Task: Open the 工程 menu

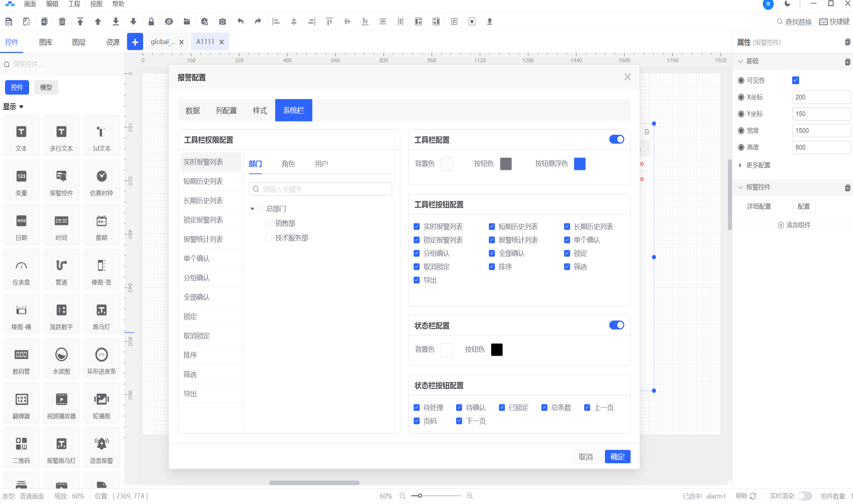Action: coord(74,4)
